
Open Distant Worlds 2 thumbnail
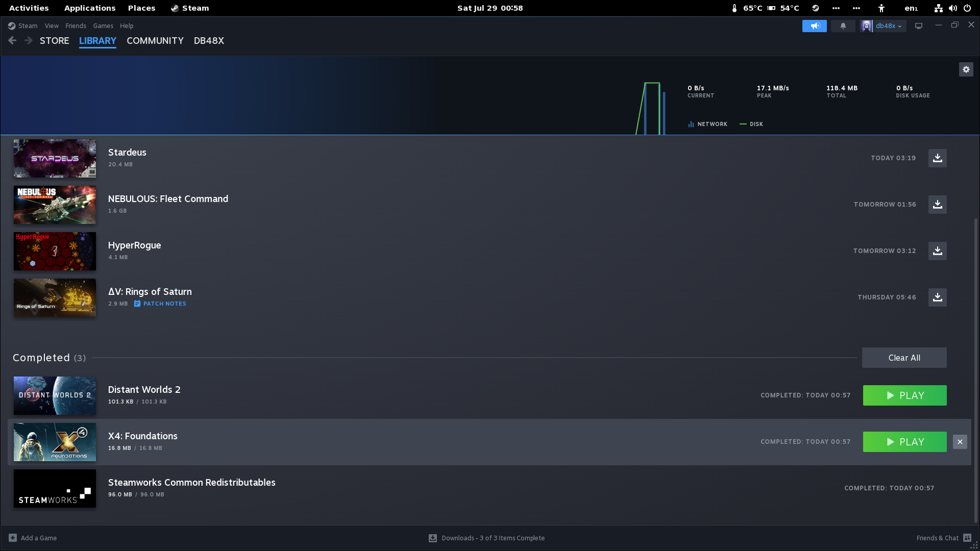(55, 395)
